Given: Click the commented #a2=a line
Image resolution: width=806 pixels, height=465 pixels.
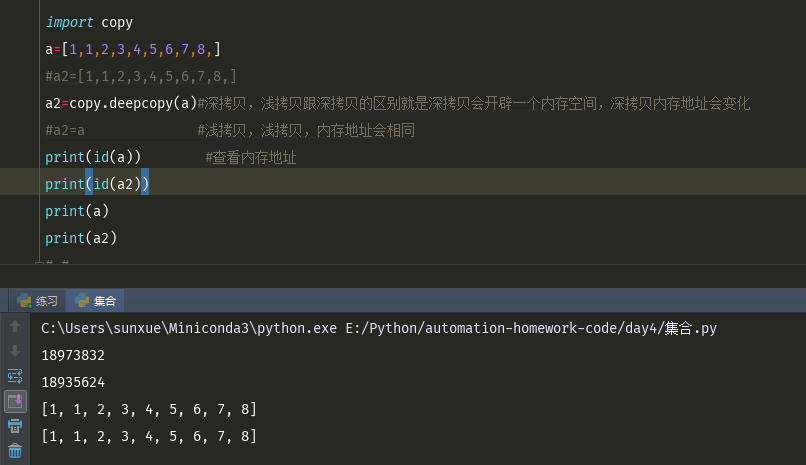Looking at the screenshot, I should pyautogui.click(x=65, y=130).
